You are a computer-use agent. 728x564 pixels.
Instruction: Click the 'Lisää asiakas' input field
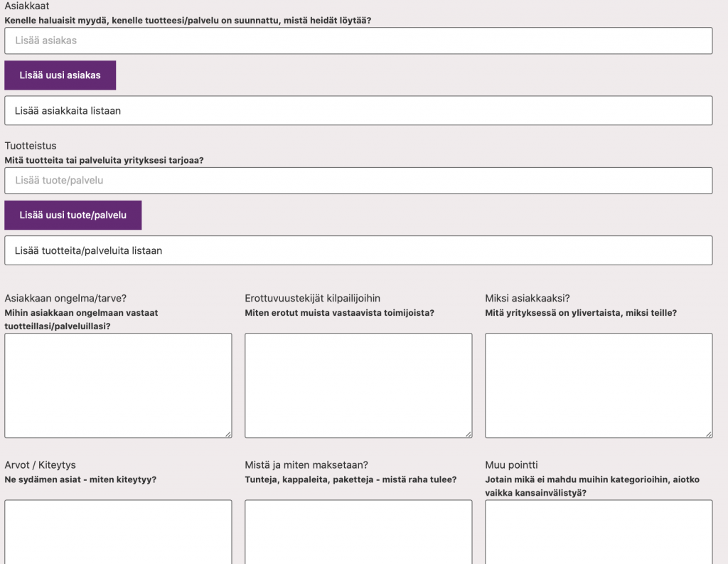(358, 41)
